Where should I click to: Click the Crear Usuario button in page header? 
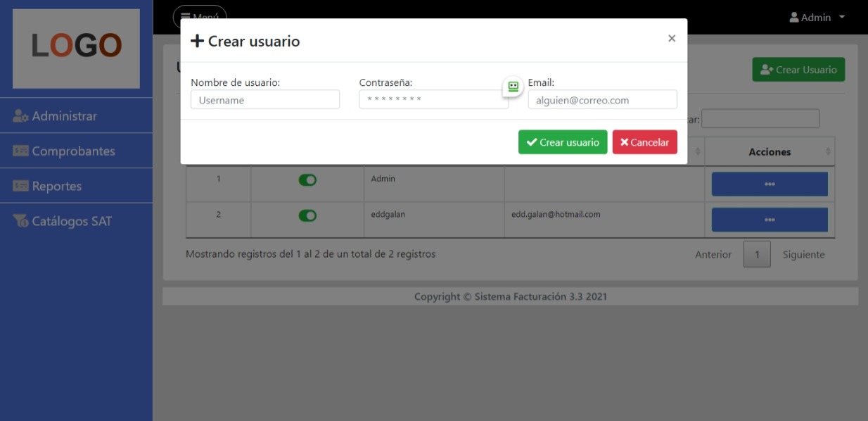click(x=798, y=70)
